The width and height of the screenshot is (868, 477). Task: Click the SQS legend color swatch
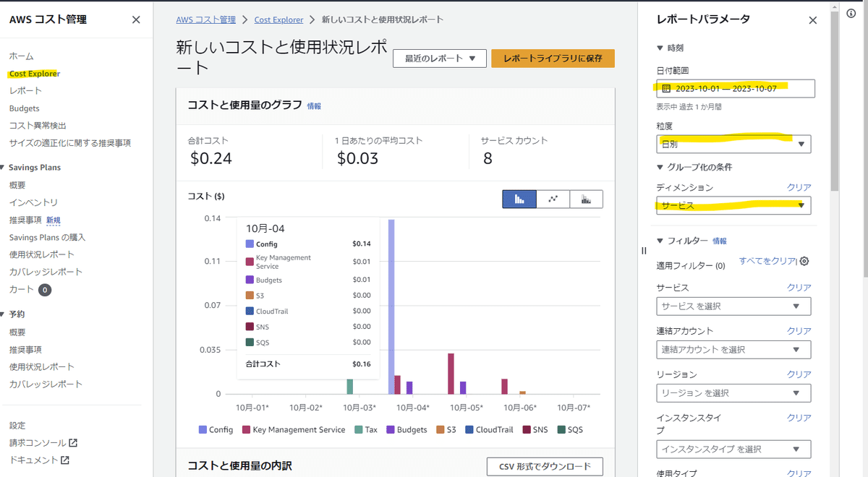tap(561, 429)
